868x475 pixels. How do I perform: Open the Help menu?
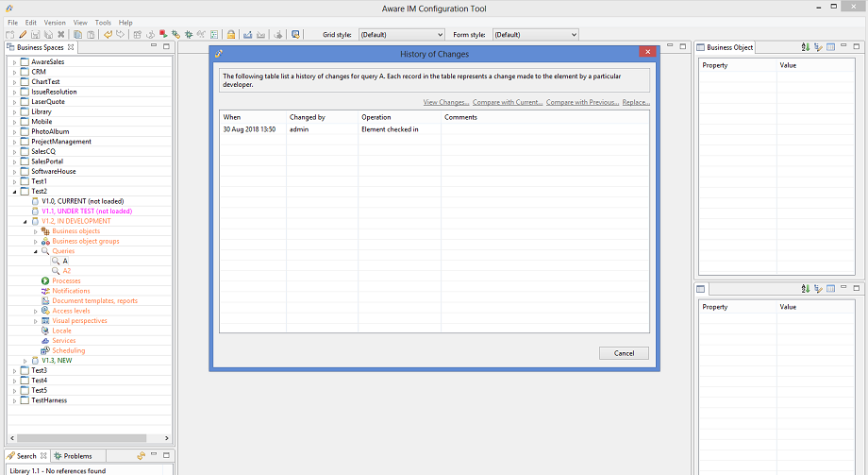pyautogui.click(x=125, y=23)
